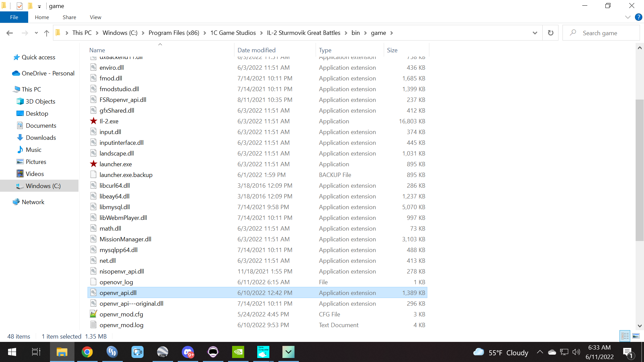The height and width of the screenshot is (362, 644).
Task: Select openvr_mod.cfg file icon
Action: coord(94,314)
